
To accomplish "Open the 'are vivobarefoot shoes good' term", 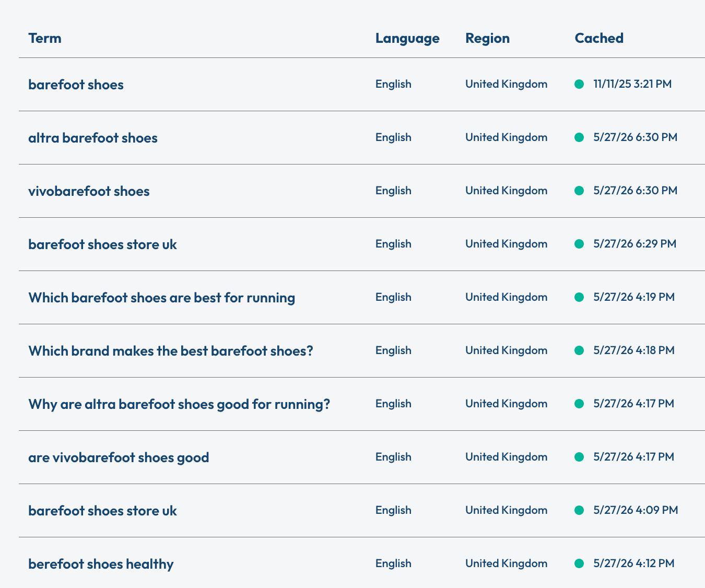I will point(119,457).
